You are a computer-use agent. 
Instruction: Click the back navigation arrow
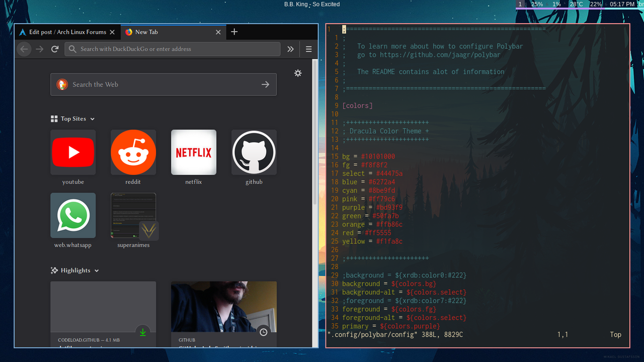24,49
